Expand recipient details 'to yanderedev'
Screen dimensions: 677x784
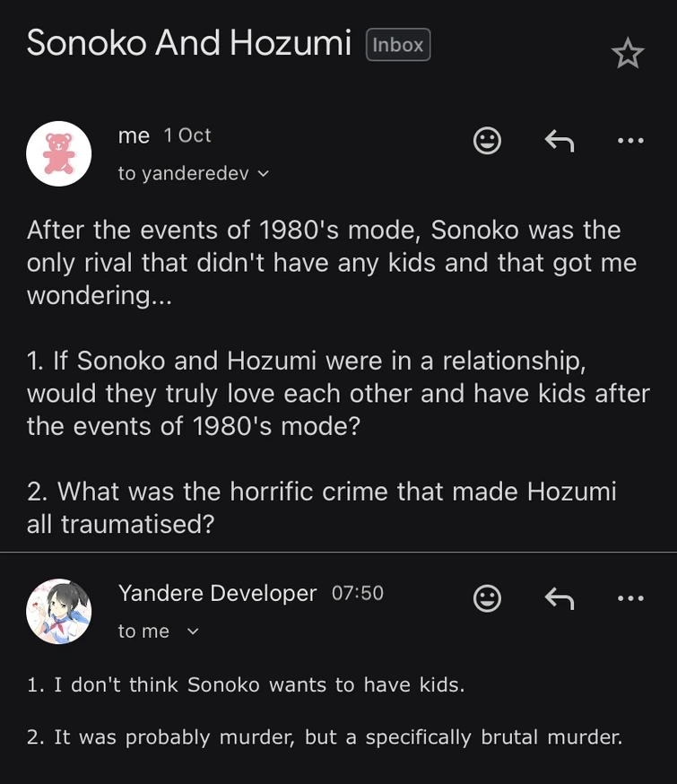tap(263, 174)
